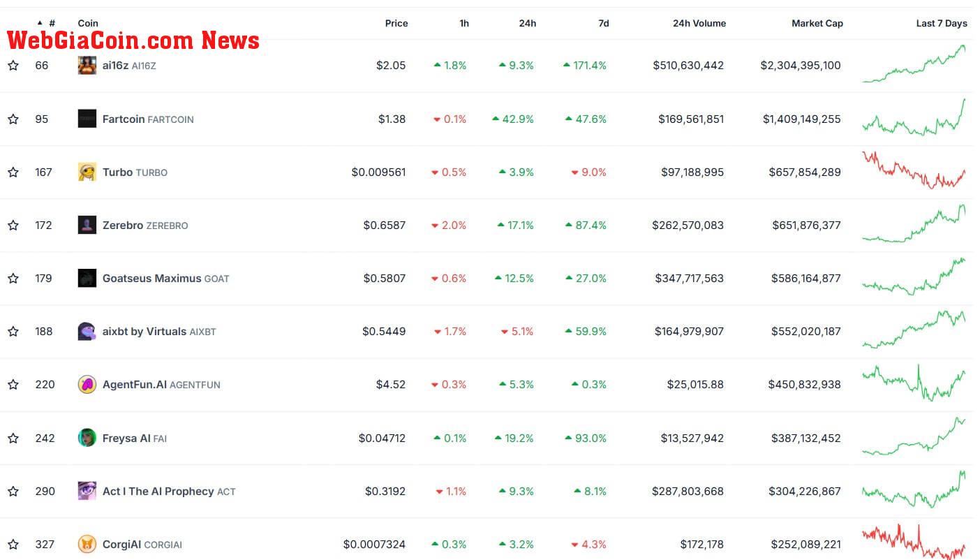The height and width of the screenshot is (560, 980).
Task: Toggle CorgiAI favorite star
Action: (x=13, y=545)
